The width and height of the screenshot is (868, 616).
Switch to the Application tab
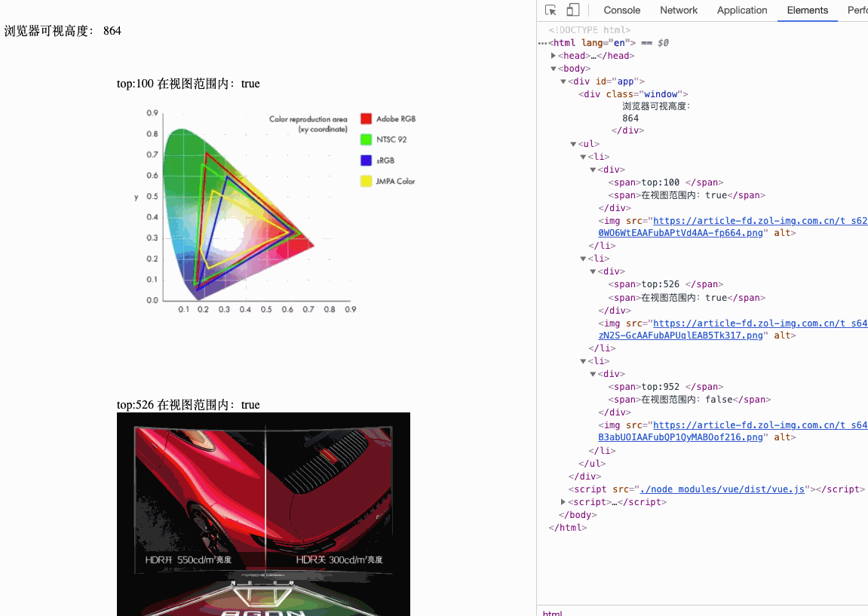click(742, 10)
